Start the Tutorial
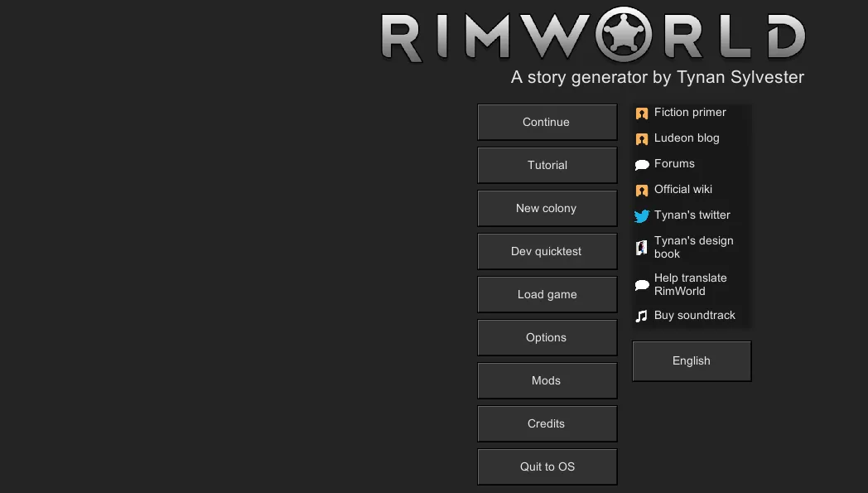868x493 pixels. [547, 165]
